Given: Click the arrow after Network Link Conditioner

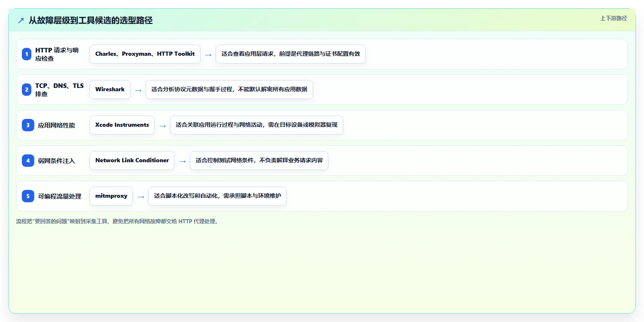Looking at the screenshot, I should pyautogui.click(x=182, y=161).
